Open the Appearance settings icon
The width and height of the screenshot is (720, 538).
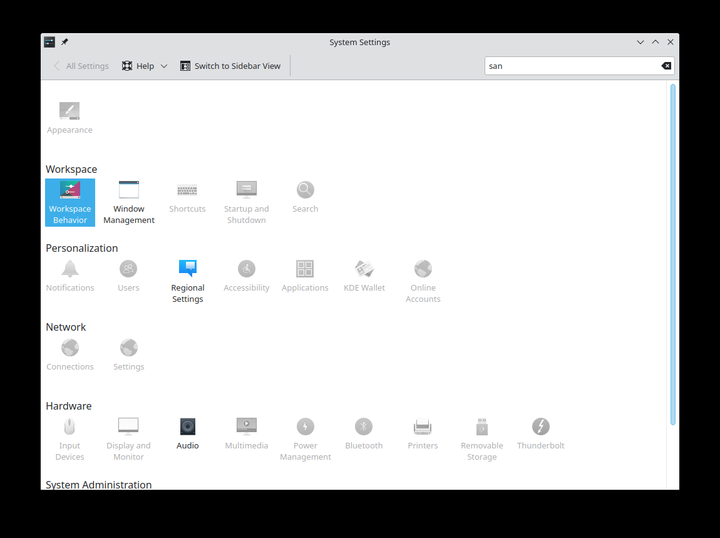[70, 118]
